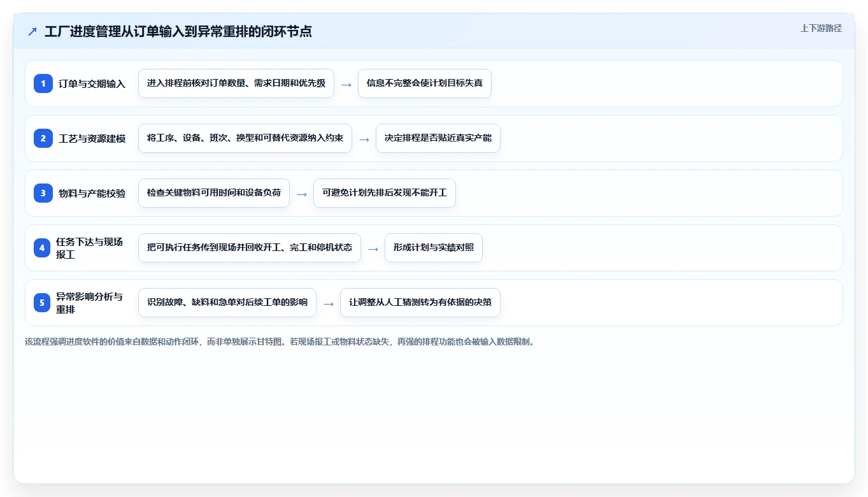Open the 将工序、设备、班次 constraint box
The image size is (868, 497).
point(245,138)
